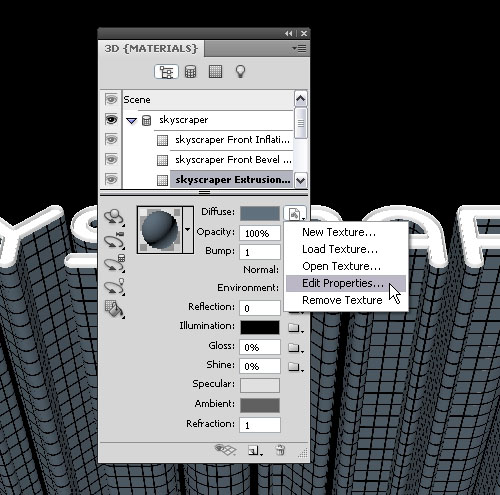Click the Refraction value field
Image resolution: width=500 pixels, height=495 pixels.
coord(260,425)
